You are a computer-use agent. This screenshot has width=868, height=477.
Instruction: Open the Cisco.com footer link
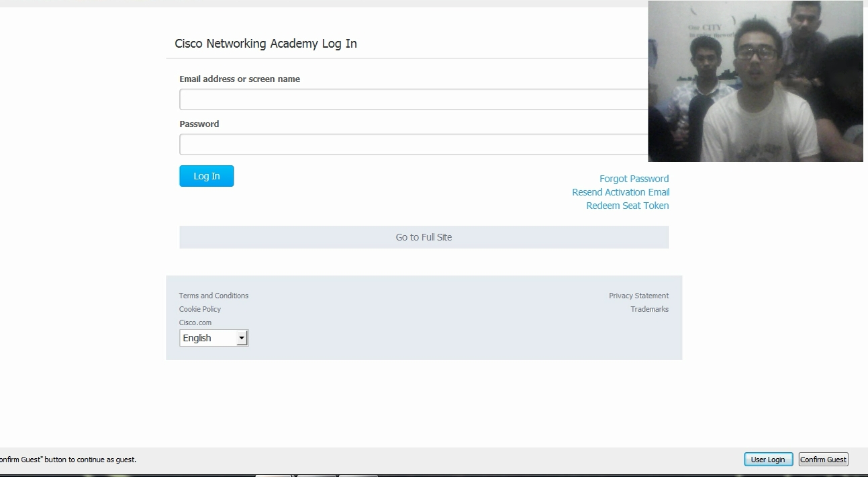click(x=195, y=322)
